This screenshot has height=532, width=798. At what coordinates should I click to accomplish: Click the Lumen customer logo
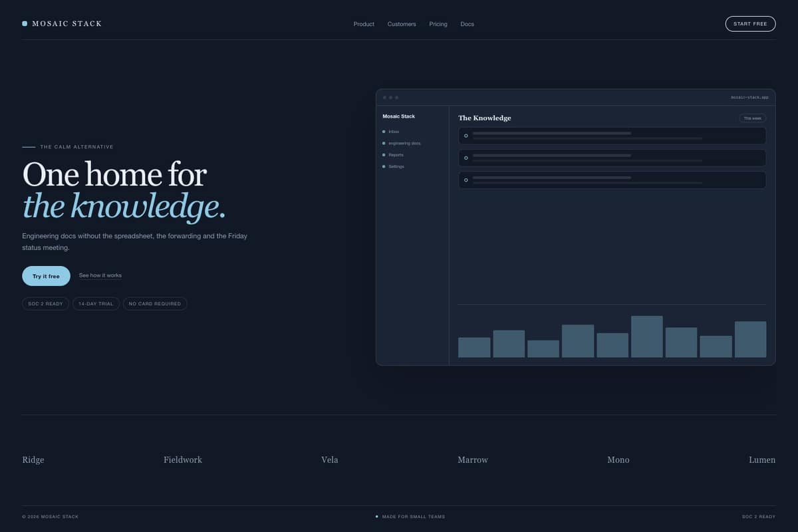[x=762, y=460]
